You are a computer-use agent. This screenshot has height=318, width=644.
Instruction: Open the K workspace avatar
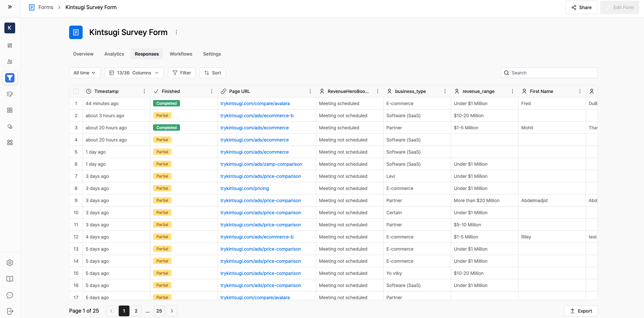(10, 28)
